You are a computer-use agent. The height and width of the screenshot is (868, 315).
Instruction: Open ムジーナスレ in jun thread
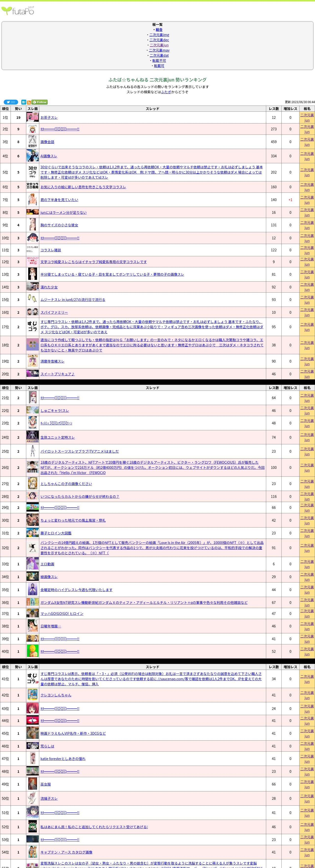[x=73, y=299]
